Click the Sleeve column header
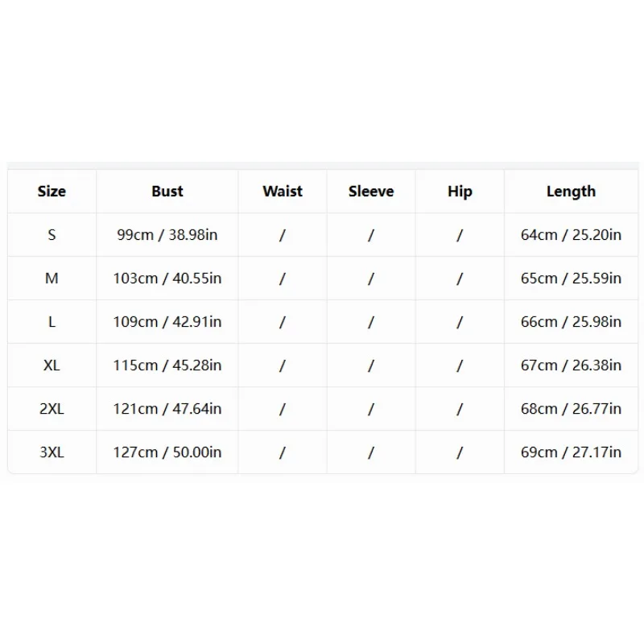The width and height of the screenshot is (644, 644). [371, 192]
